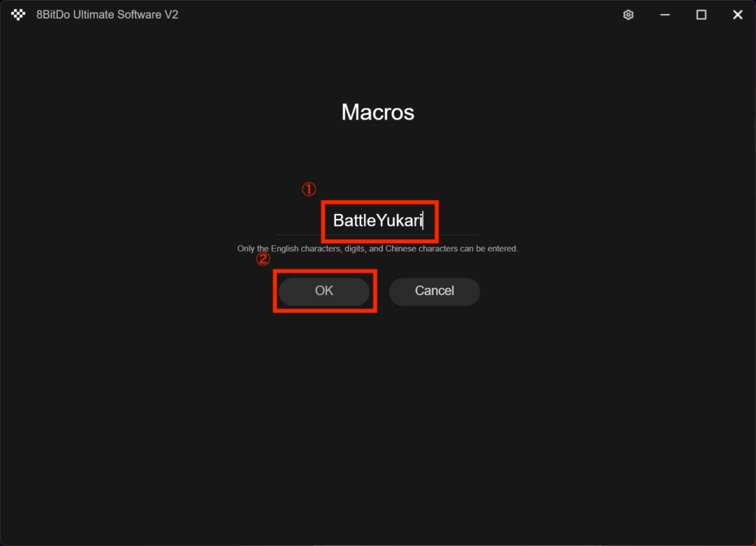This screenshot has height=546, width=756.
Task: Click the window title text 8BitDo Ultimate Software V2
Action: tap(107, 15)
